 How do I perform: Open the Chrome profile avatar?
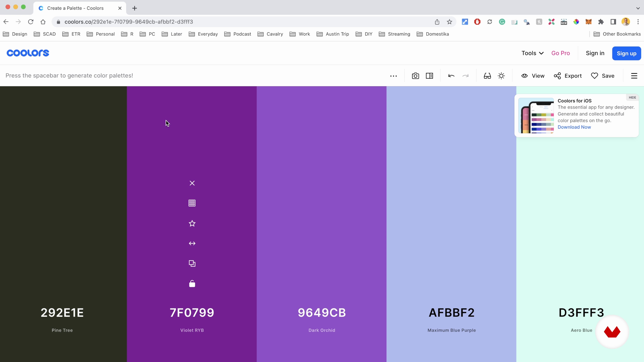[626, 22]
